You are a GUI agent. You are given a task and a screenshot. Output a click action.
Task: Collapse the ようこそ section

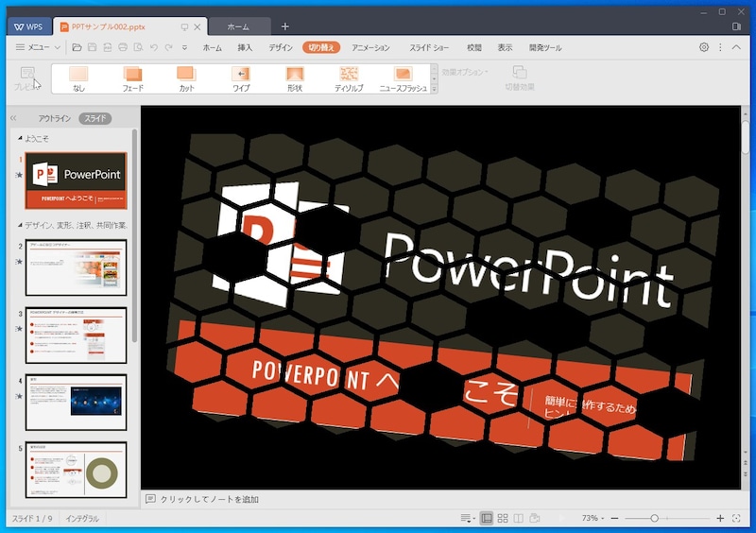[x=21, y=139]
